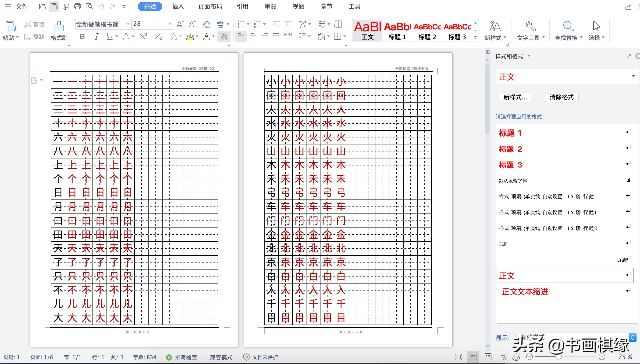The height and width of the screenshot is (364, 640).
Task: Set justified paragraph alignment
Action: coord(276,37)
